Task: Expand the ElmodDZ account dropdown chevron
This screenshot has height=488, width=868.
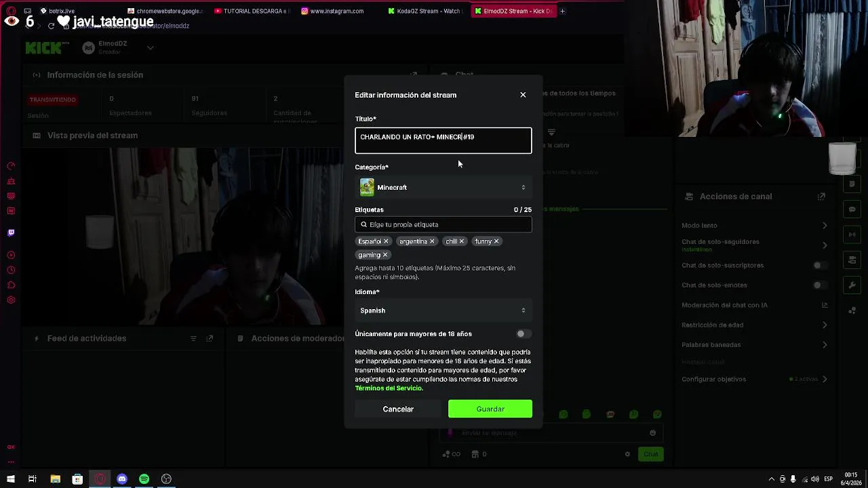Action: pos(151,47)
